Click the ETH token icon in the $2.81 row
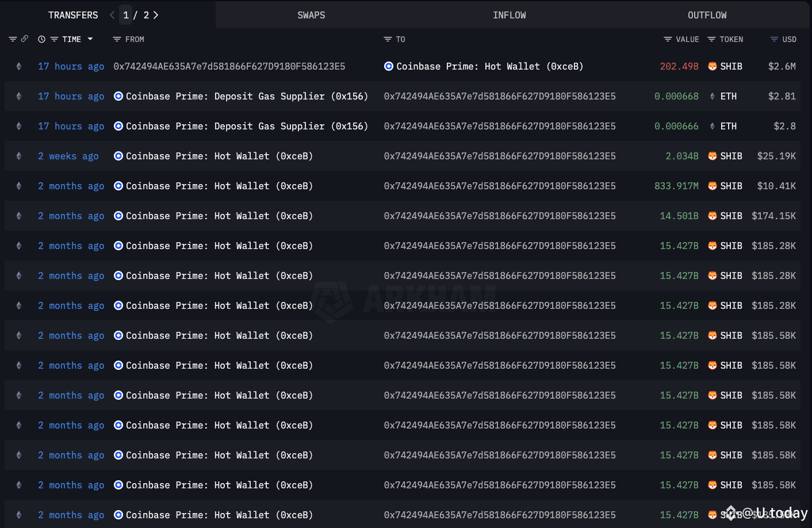 (713, 96)
